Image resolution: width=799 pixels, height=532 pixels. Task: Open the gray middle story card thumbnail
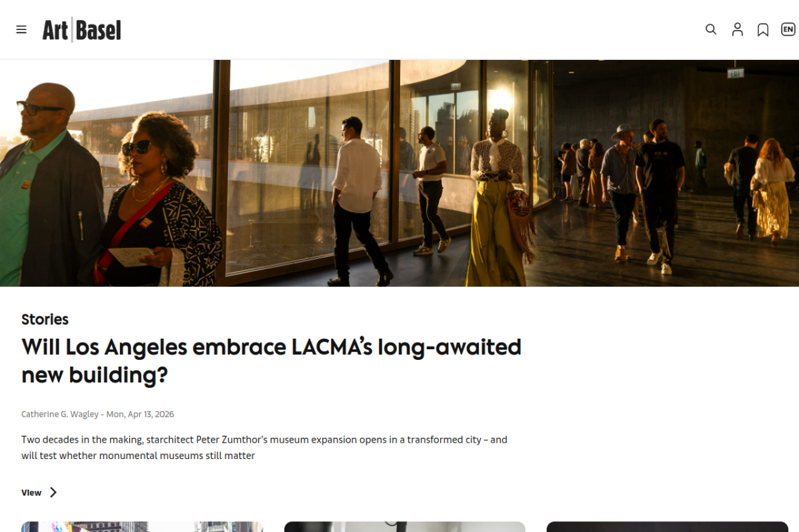(404, 527)
